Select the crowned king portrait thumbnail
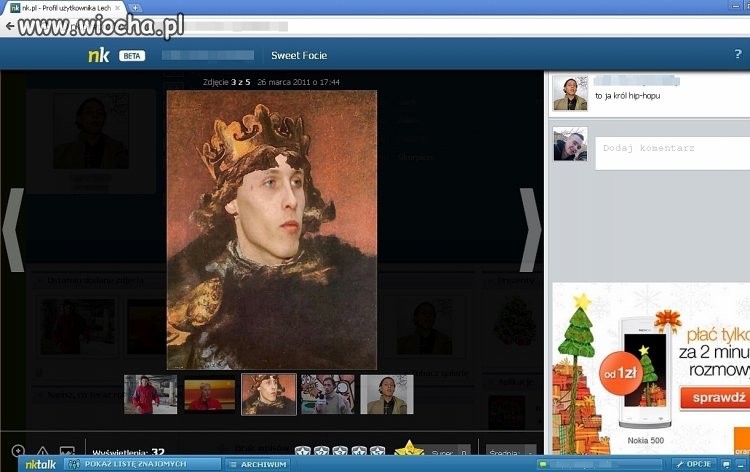Screen dimensions: 750x472 pyautogui.click(x=269, y=395)
